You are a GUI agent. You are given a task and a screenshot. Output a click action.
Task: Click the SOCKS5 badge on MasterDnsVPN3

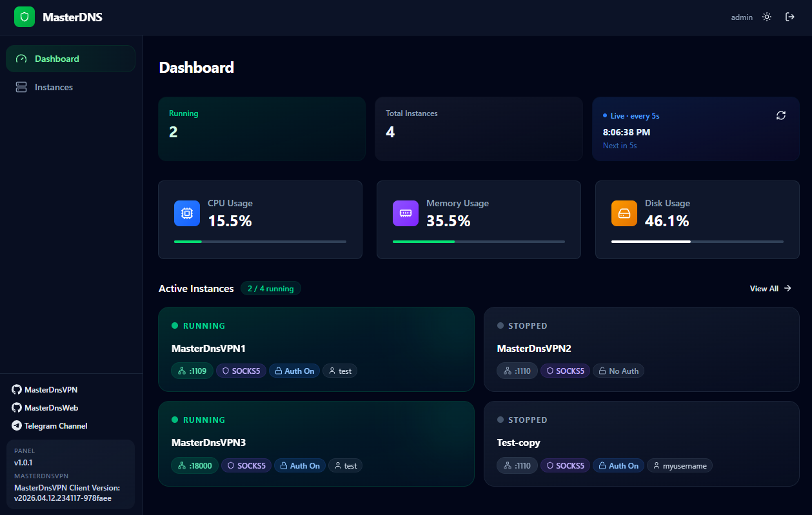click(x=246, y=465)
